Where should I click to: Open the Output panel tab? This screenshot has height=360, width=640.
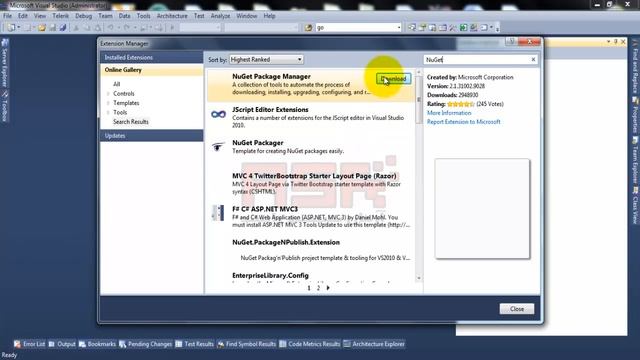(62, 344)
